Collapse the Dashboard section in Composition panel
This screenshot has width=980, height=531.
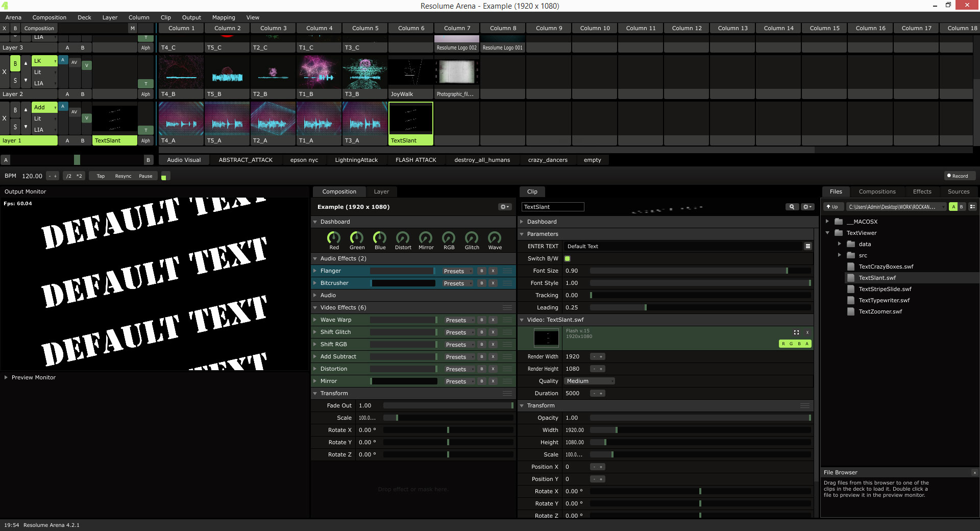click(314, 222)
